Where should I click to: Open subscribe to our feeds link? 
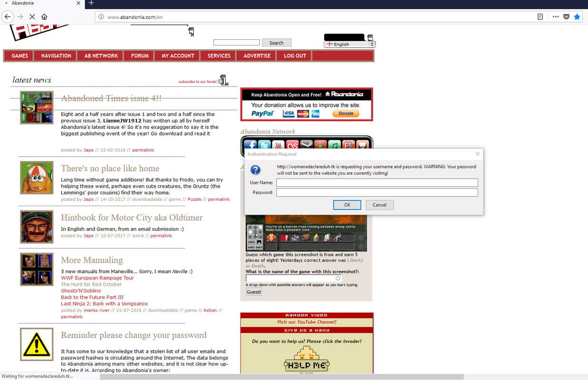pyautogui.click(x=198, y=82)
